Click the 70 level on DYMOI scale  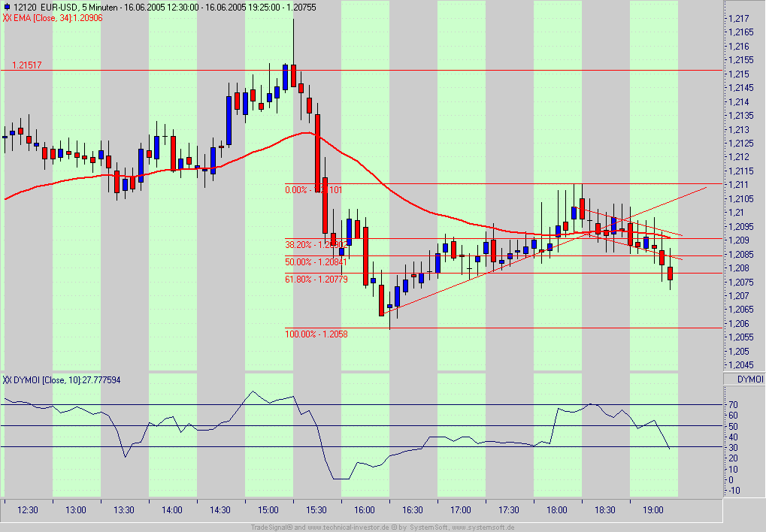(x=733, y=405)
